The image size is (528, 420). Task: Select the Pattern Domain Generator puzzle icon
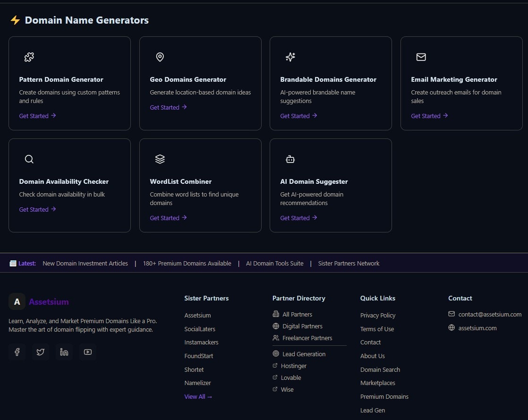[x=29, y=57]
